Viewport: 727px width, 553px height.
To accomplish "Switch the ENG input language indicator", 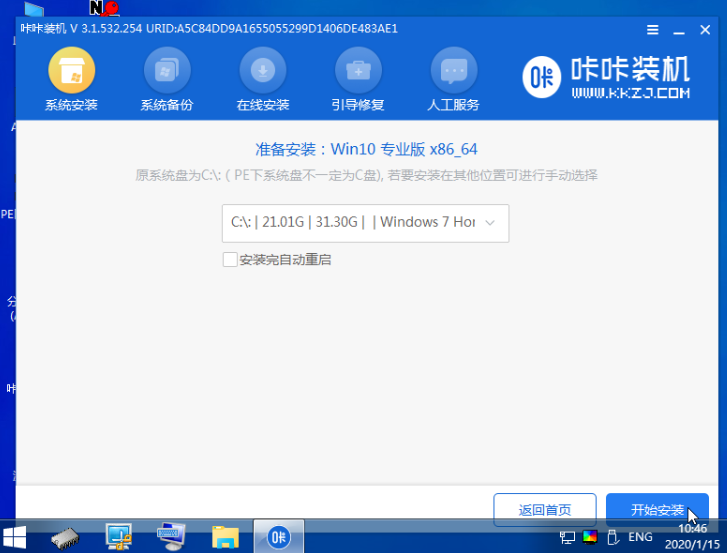I will (x=639, y=537).
